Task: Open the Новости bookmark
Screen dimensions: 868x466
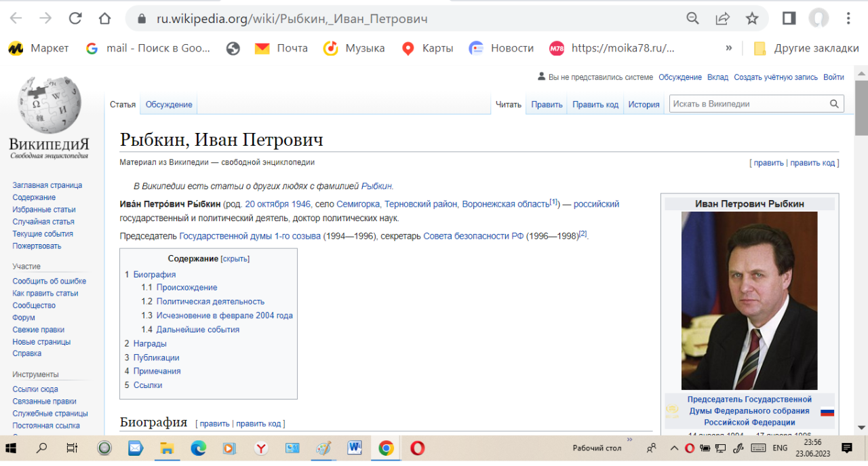Action: click(x=501, y=48)
